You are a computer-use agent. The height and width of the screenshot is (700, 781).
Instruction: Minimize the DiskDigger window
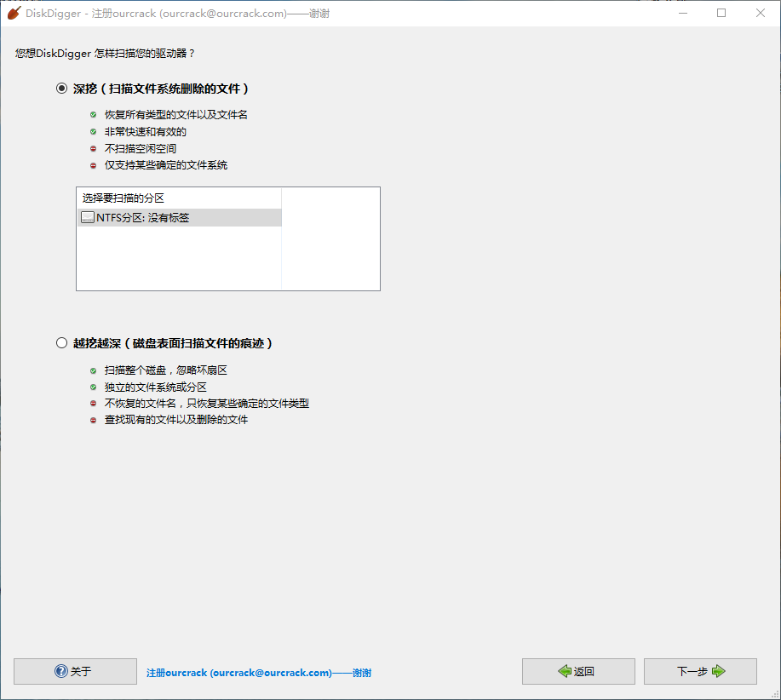[x=683, y=14]
